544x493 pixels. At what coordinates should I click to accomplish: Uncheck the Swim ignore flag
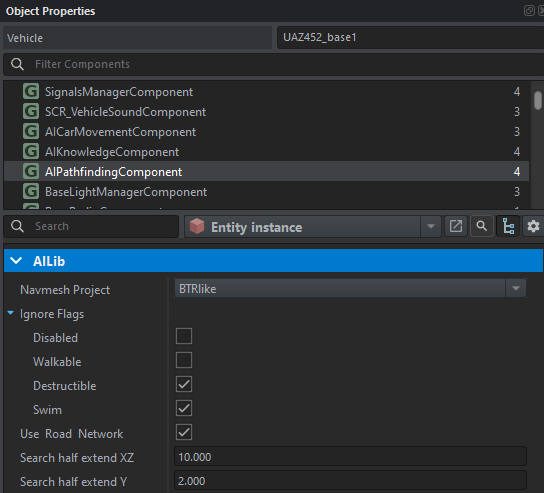pyautogui.click(x=184, y=408)
